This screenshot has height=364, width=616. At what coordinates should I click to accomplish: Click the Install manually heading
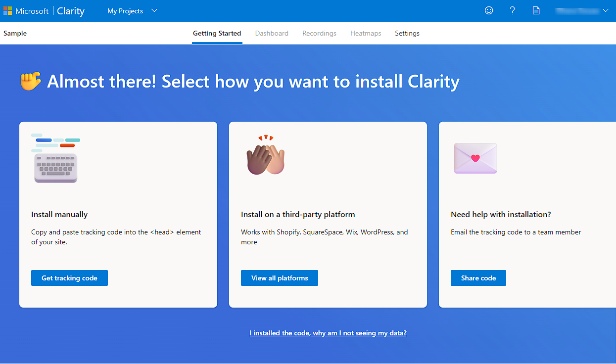pyautogui.click(x=59, y=215)
